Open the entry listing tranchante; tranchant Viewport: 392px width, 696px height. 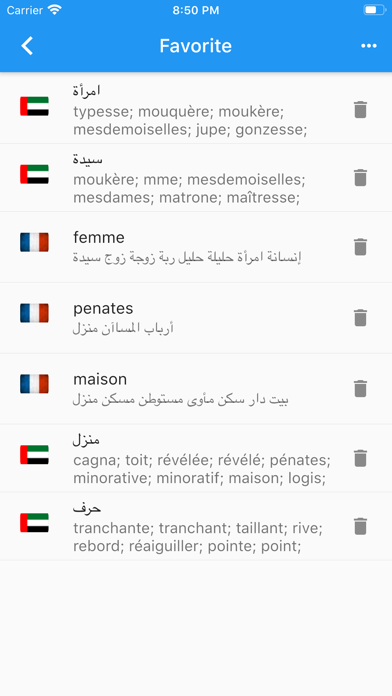pyautogui.click(x=196, y=526)
